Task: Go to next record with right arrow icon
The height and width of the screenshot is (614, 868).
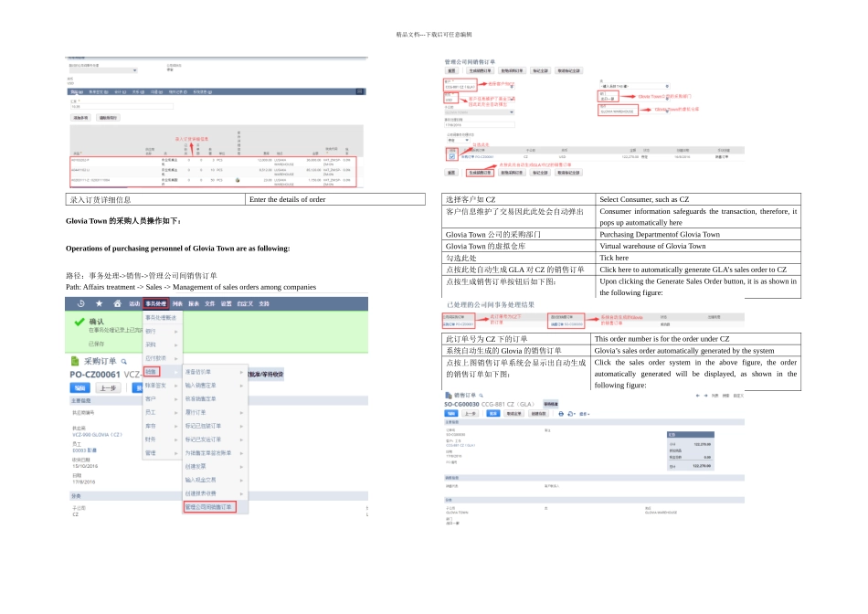Action: pyautogui.click(x=705, y=396)
